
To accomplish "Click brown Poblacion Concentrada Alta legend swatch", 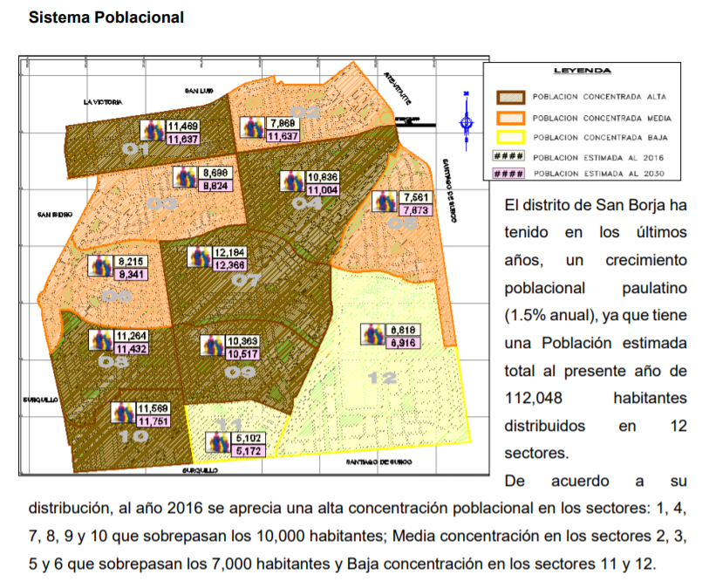I will tap(509, 97).
